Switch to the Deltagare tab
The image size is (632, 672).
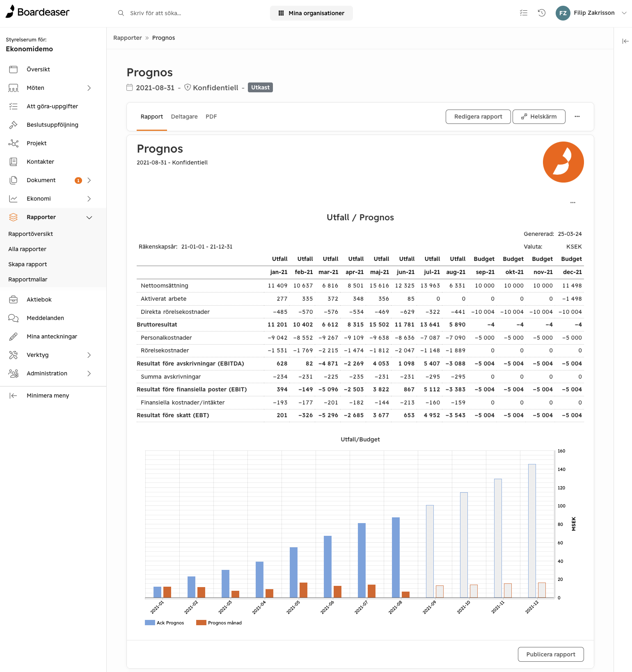(184, 117)
